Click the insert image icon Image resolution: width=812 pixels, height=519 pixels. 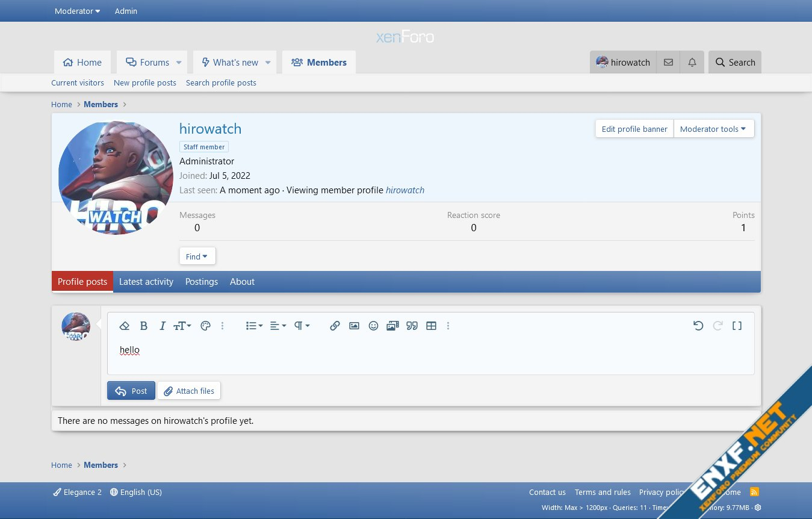[354, 326]
